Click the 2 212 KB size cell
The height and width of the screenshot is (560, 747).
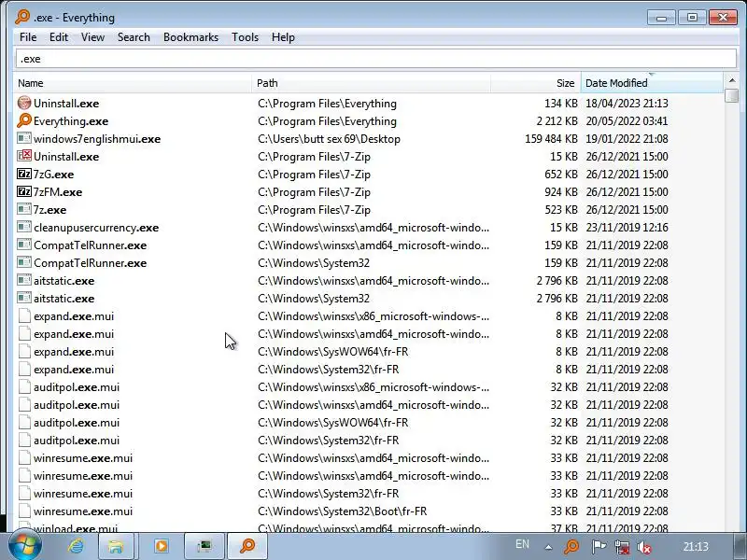tap(557, 121)
